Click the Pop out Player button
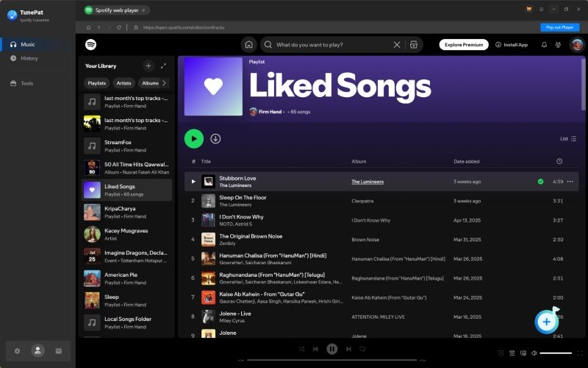Image resolution: width=588 pixels, height=368 pixels. (x=561, y=27)
